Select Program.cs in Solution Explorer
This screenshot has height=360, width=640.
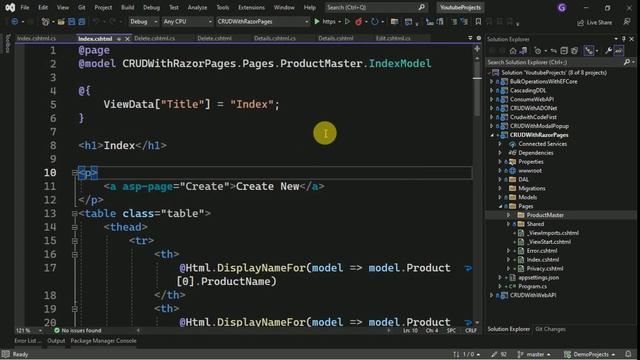click(532, 287)
